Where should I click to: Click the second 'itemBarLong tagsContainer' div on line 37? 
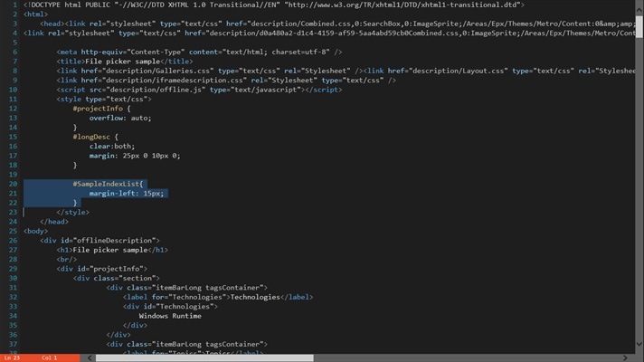pos(187,344)
